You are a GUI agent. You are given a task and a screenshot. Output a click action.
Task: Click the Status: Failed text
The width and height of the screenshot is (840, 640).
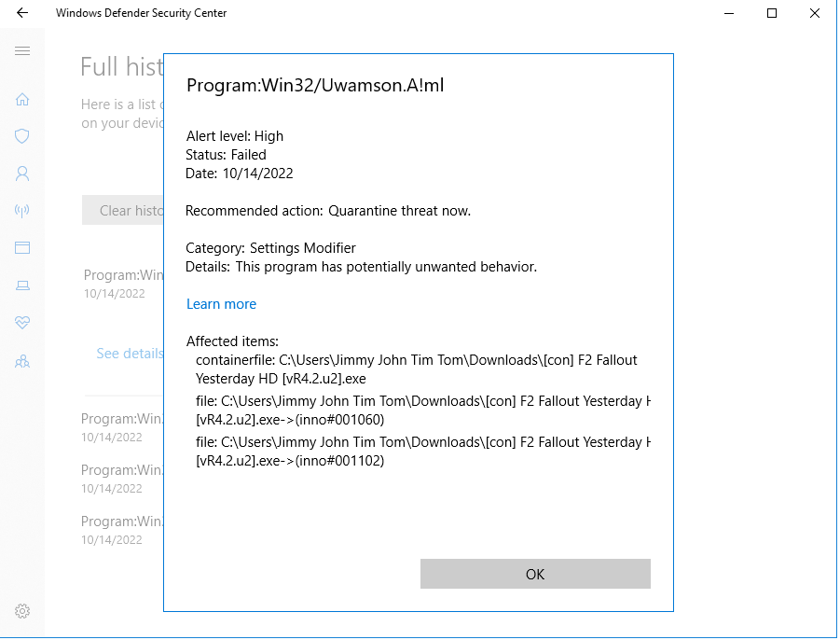point(226,155)
